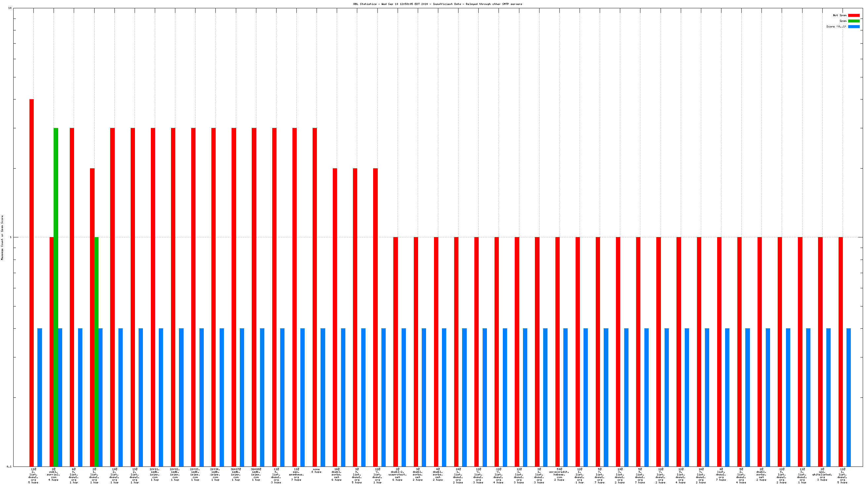Click the ips.whitelisted.org 3 hops label
Image resolution: width=868 pixels, height=488 pixels.
click(822, 474)
